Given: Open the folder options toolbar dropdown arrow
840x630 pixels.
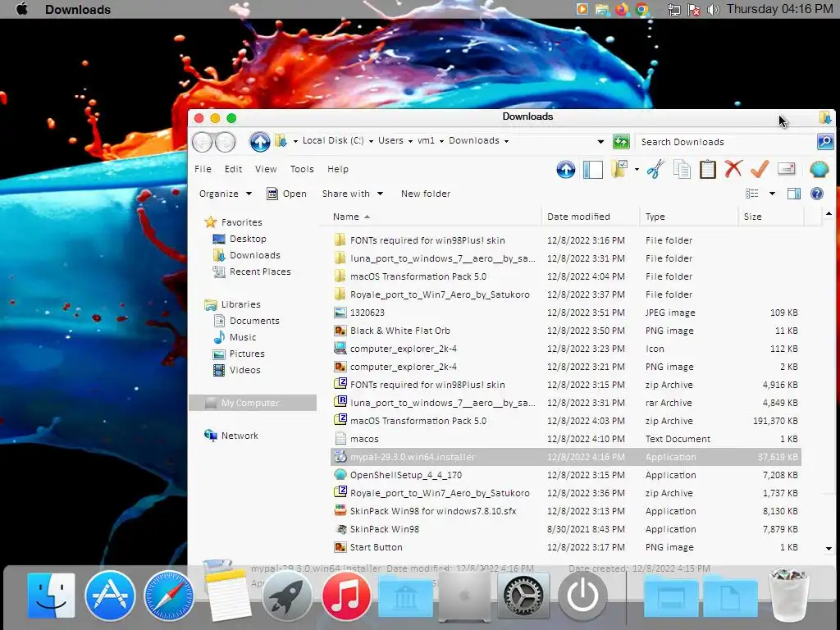Looking at the screenshot, I should coord(637,169).
